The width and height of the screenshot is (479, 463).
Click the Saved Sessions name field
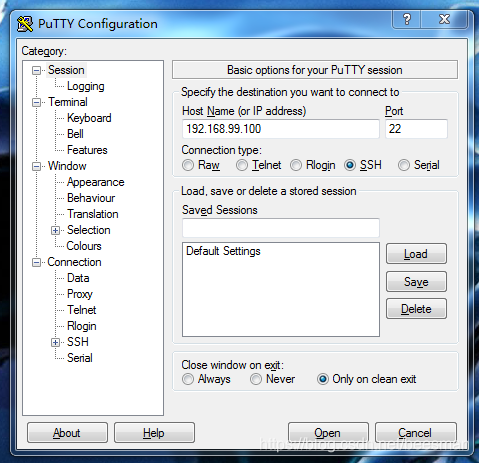tap(281, 228)
